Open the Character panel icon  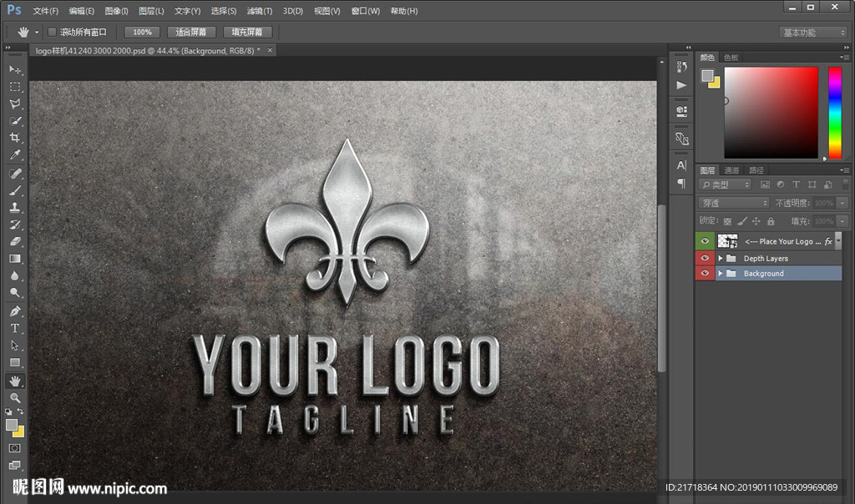[681, 165]
